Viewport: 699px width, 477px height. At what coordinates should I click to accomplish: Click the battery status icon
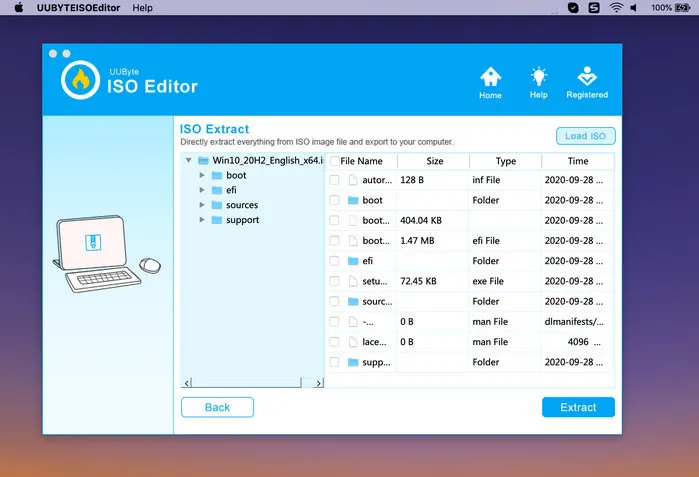[683, 8]
